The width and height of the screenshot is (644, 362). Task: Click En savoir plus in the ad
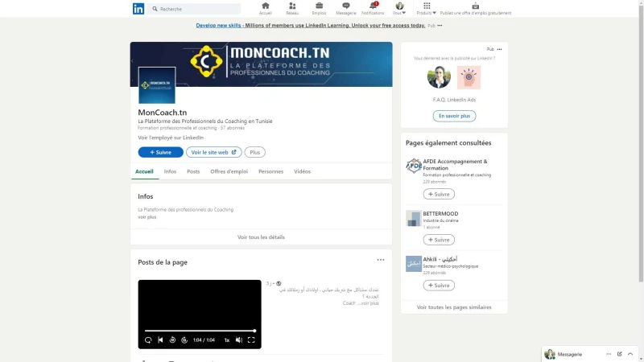point(454,116)
